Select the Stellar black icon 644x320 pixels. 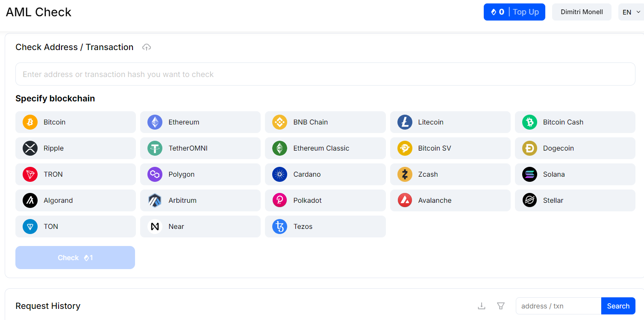[529, 201]
